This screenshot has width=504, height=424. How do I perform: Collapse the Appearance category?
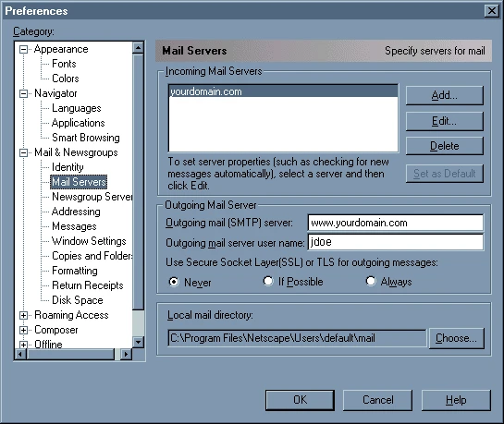[x=23, y=50]
